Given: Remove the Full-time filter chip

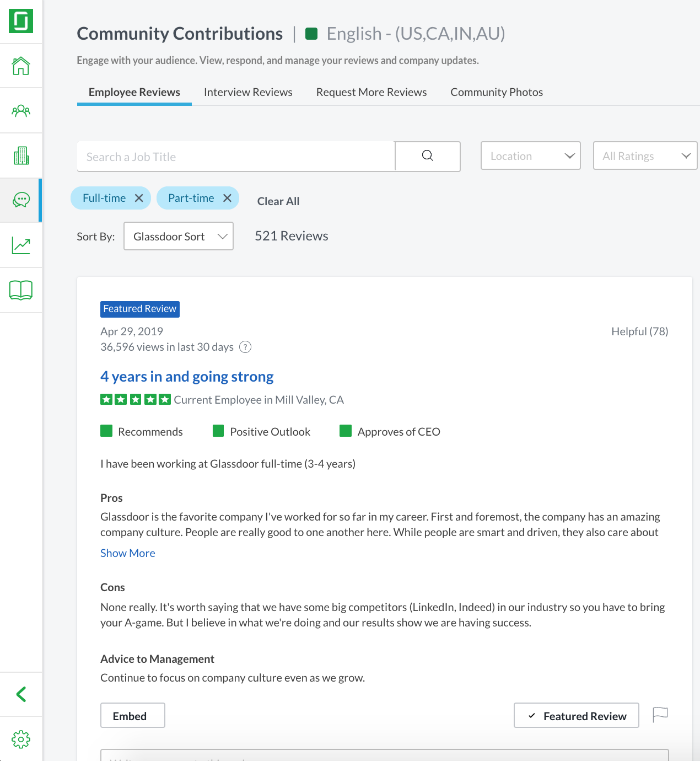Looking at the screenshot, I should click(x=139, y=198).
